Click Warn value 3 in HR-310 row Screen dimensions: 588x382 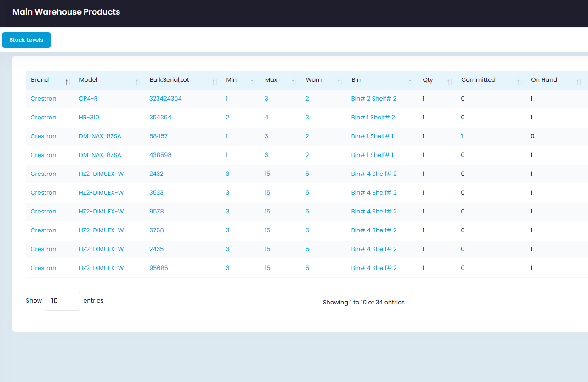[307, 118]
